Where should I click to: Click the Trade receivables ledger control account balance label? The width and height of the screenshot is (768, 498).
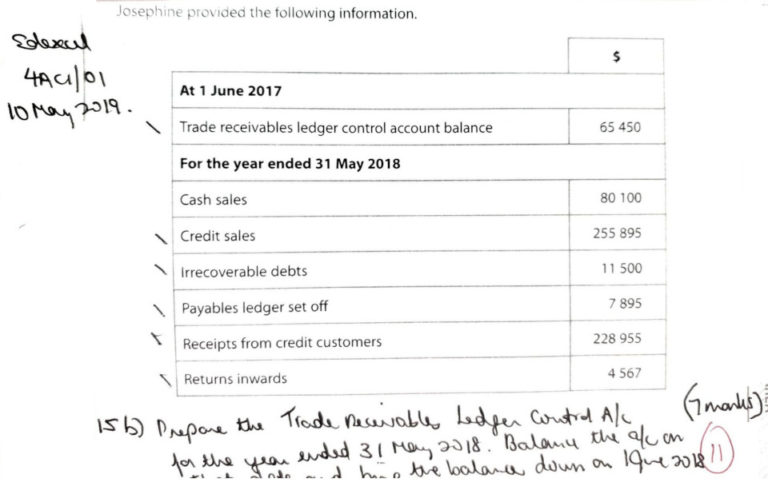click(x=335, y=128)
